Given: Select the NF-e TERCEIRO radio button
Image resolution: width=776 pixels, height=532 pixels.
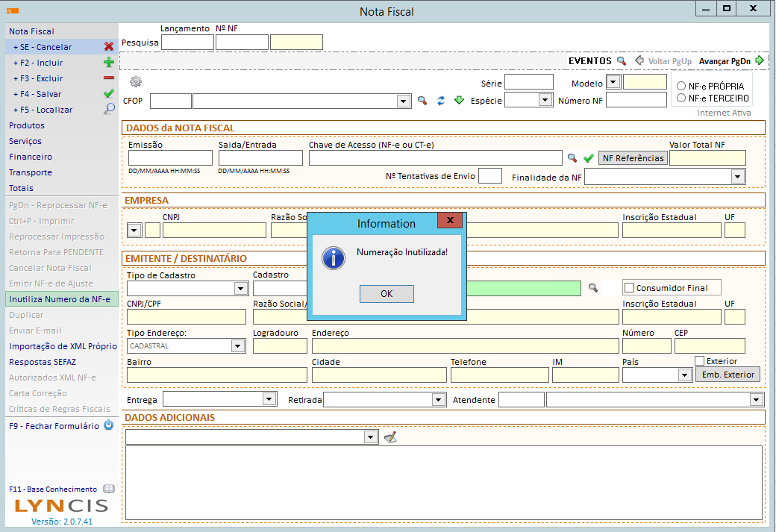Looking at the screenshot, I should point(680,98).
